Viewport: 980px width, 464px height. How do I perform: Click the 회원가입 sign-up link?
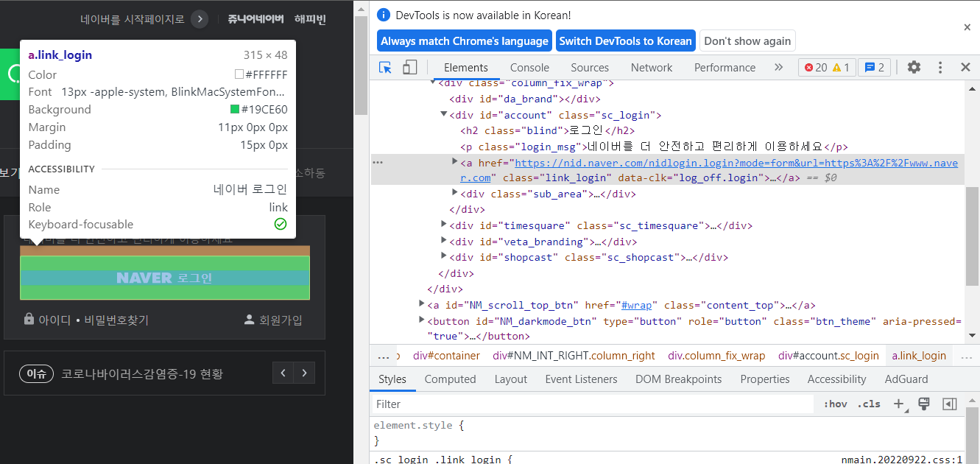point(273,320)
